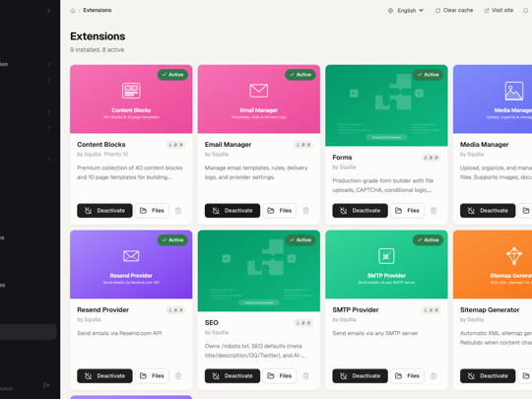
Task: Deactivate the Media Manager extension
Action: click(x=488, y=211)
